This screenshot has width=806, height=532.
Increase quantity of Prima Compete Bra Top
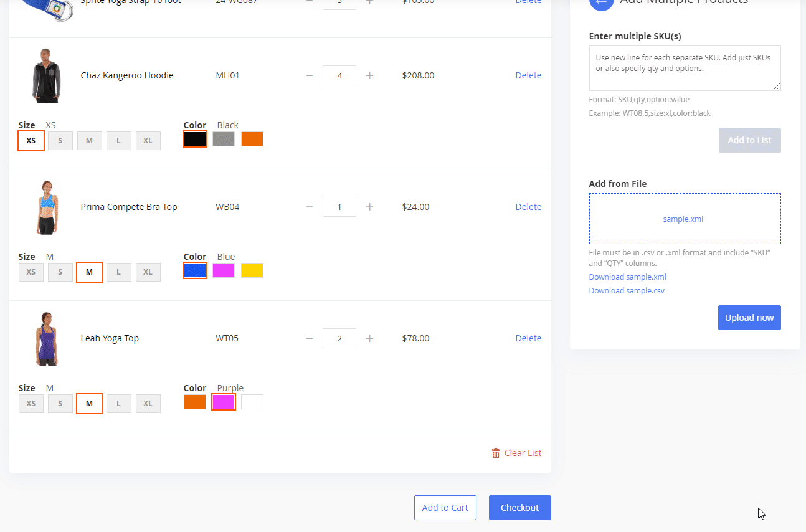pos(369,207)
